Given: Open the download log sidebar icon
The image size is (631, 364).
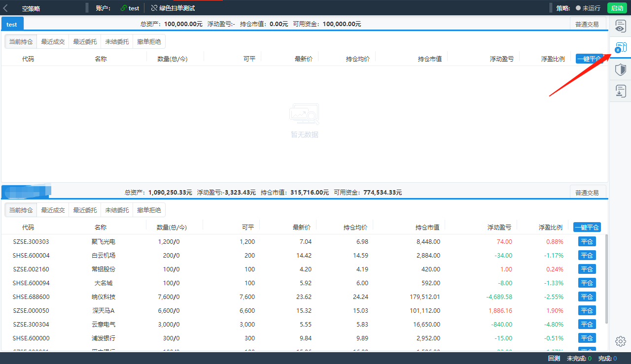Looking at the screenshot, I should pyautogui.click(x=621, y=91).
